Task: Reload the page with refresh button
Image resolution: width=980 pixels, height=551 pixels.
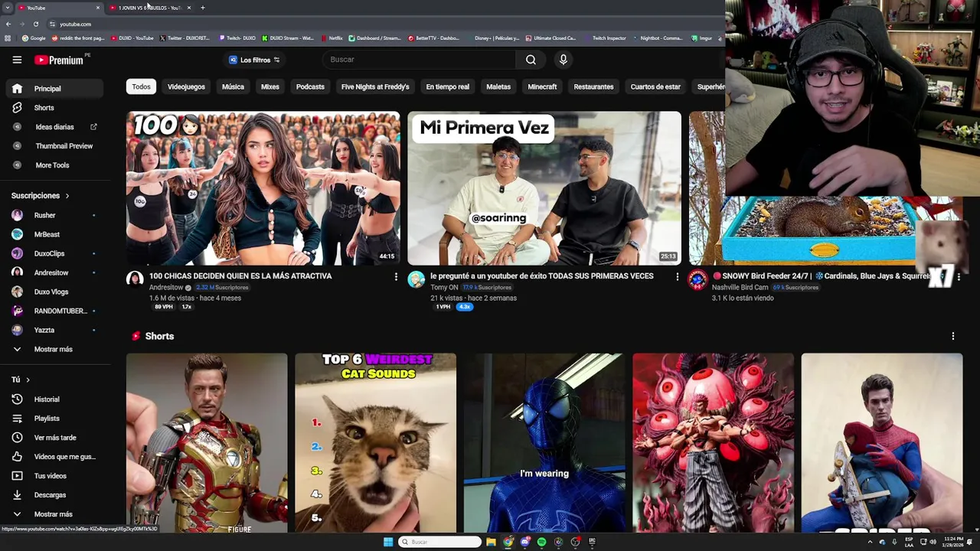Action: pyautogui.click(x=35, y=24)
